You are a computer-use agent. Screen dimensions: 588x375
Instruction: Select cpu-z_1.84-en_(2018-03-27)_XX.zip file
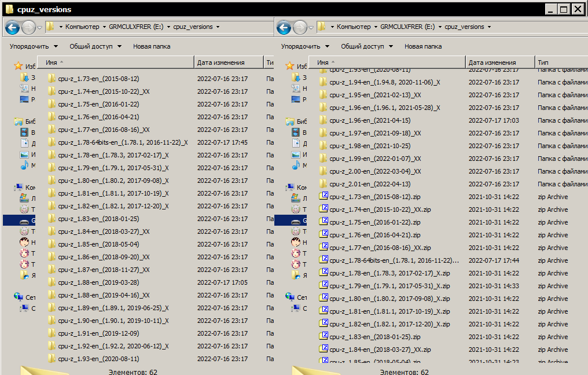click(380, 350)
